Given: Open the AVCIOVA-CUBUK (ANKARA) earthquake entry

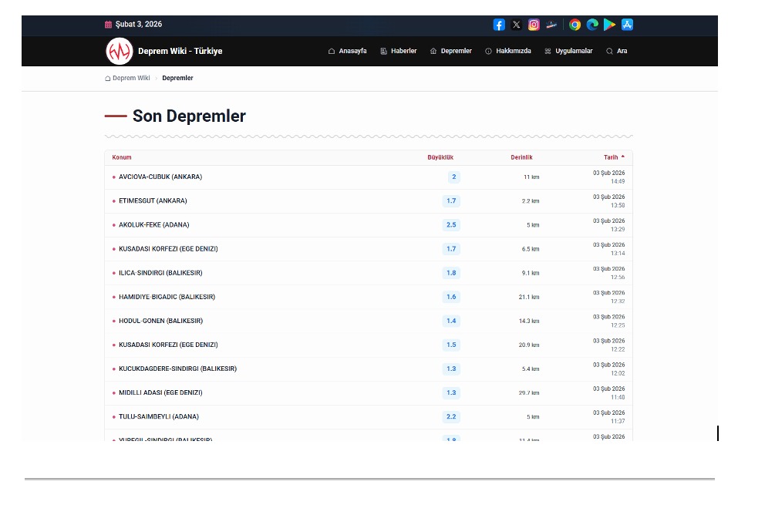Looking at the screenshot, I should pos(160,177).
